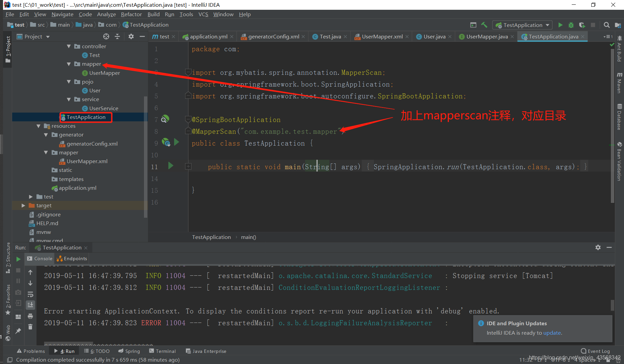
Task: Collapse the mapper package under java
Action: 69,64
